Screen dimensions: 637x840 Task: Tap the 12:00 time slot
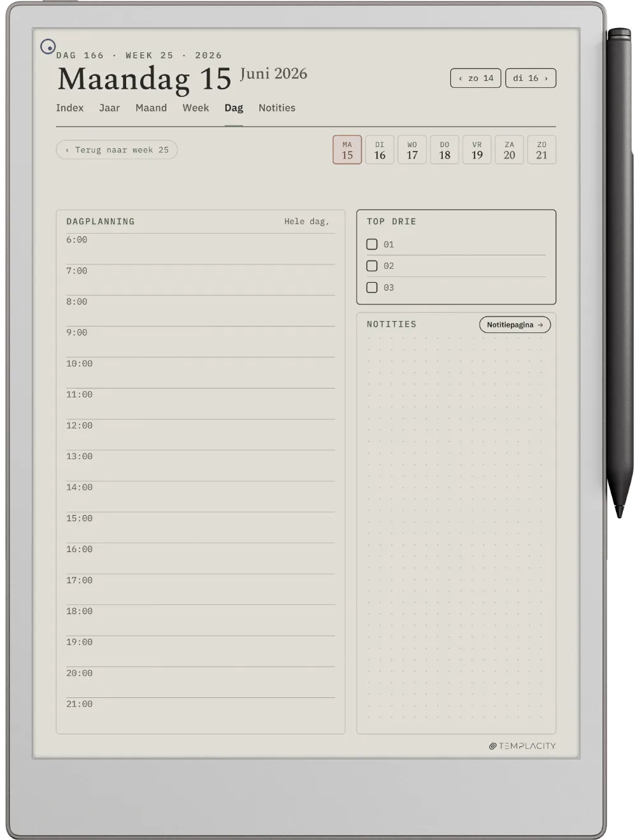(x=201, y=435)
